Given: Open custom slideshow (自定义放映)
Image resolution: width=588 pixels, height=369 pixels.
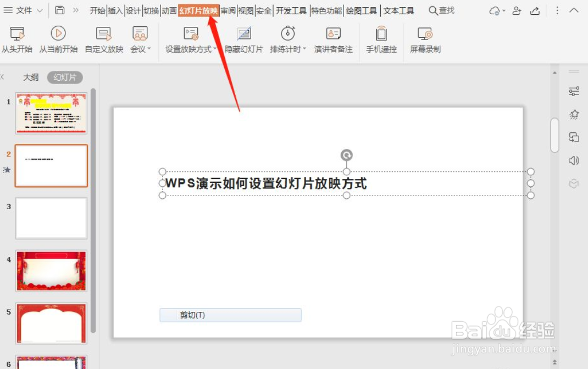Looking at the screenshot, I should pyautogui.click(x=104, y=40).
